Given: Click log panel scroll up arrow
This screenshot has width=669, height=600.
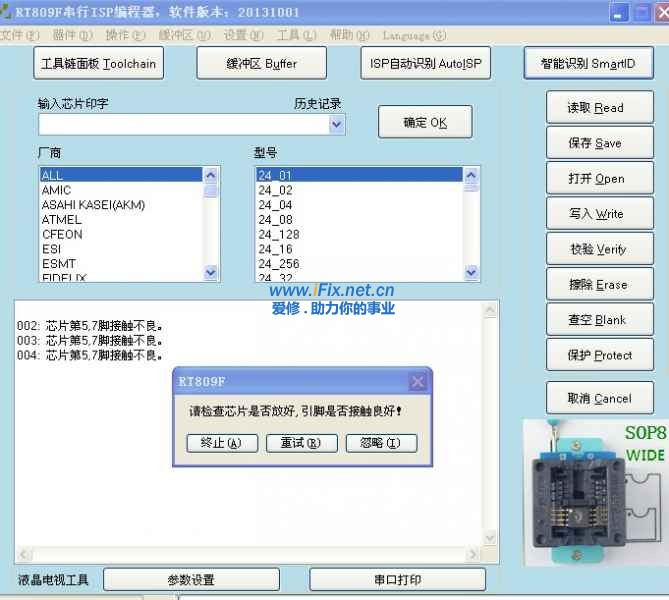Looking at the screenshot, I should coord(490,309).
